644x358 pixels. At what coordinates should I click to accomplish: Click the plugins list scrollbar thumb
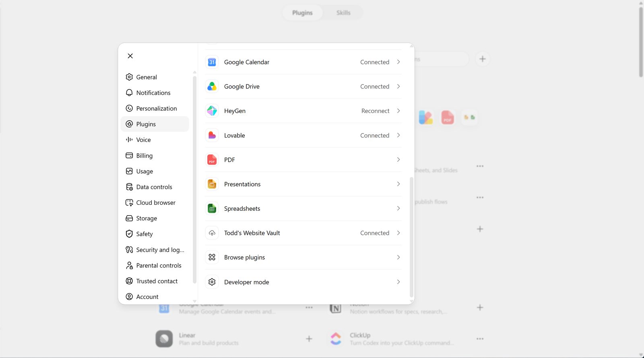411,237
